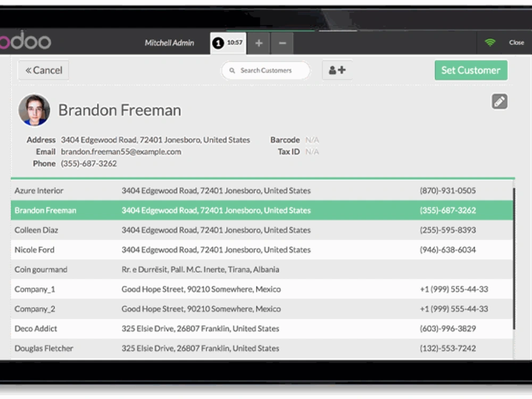Click the magnifier icon in customer search

tap(232, 71)
